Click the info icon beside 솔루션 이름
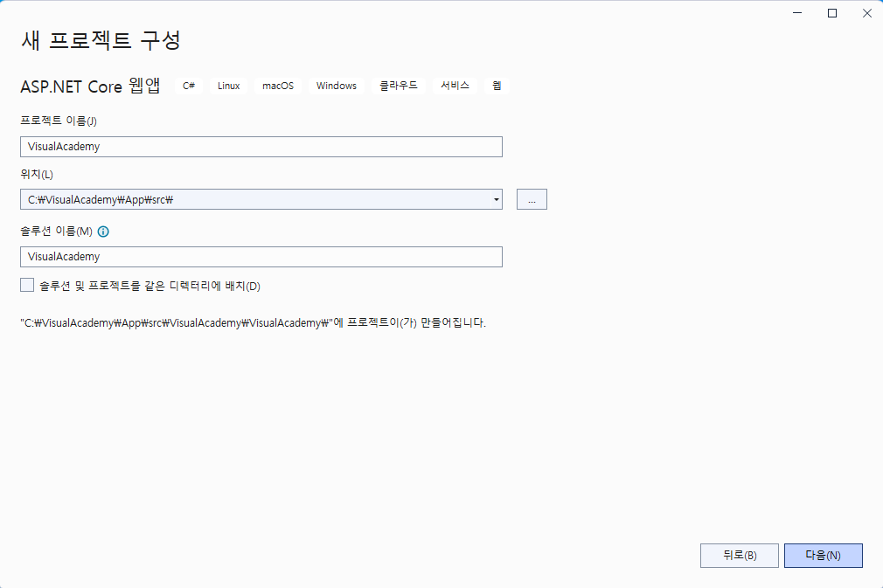Viewport: 883px width, 588px height. click(103, 232)
